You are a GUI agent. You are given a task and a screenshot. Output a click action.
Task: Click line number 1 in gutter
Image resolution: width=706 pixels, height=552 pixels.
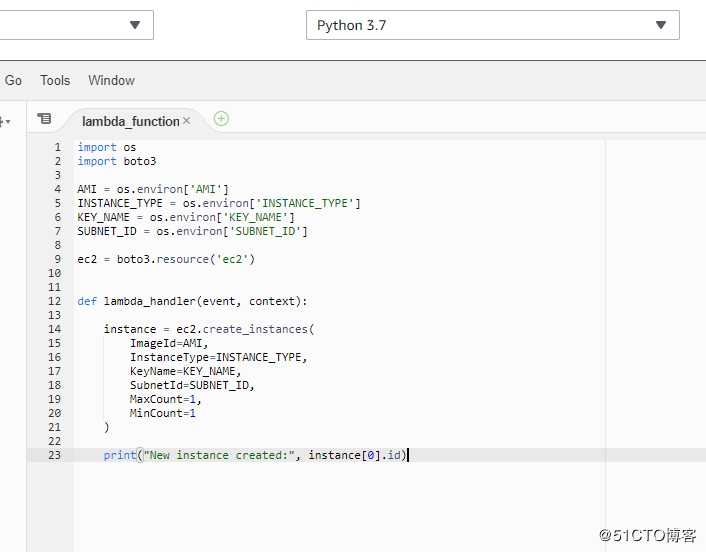pos(57,147)
